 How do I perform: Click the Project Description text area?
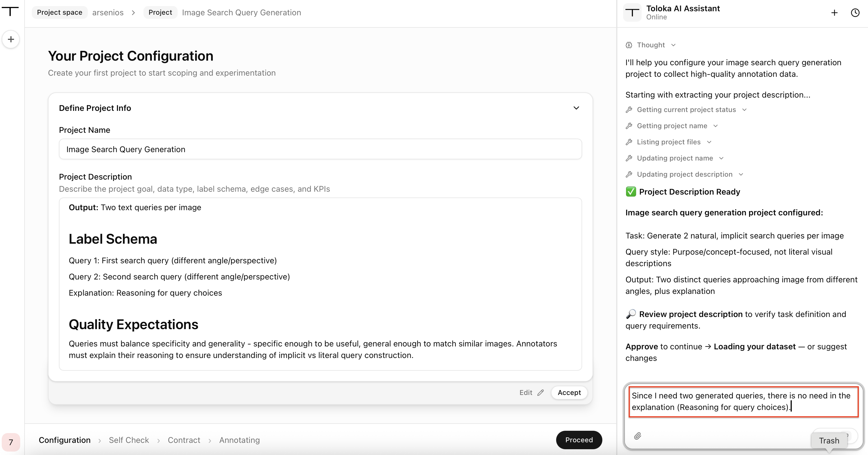[320, 284]
